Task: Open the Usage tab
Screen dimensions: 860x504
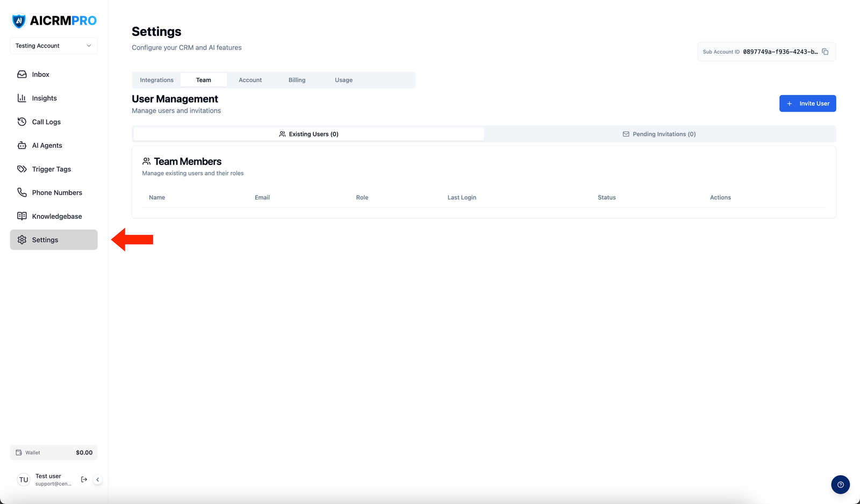Action: (x=343, y=80)
